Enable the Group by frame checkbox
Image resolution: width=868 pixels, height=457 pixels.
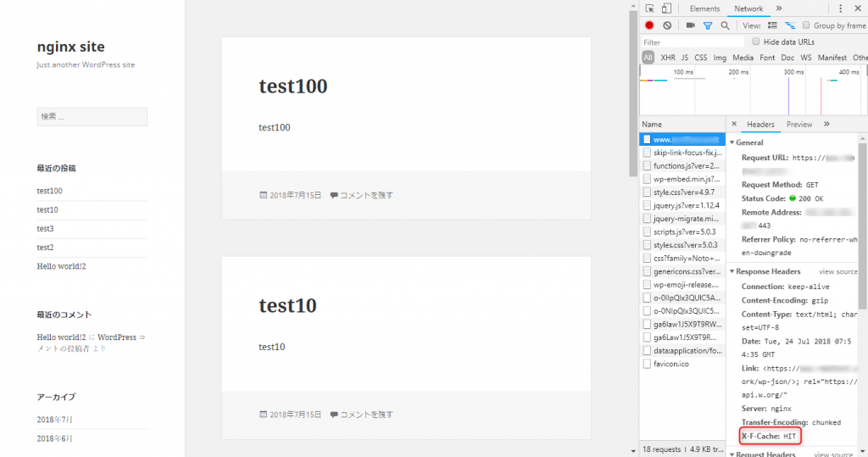(x=806, y=25)
